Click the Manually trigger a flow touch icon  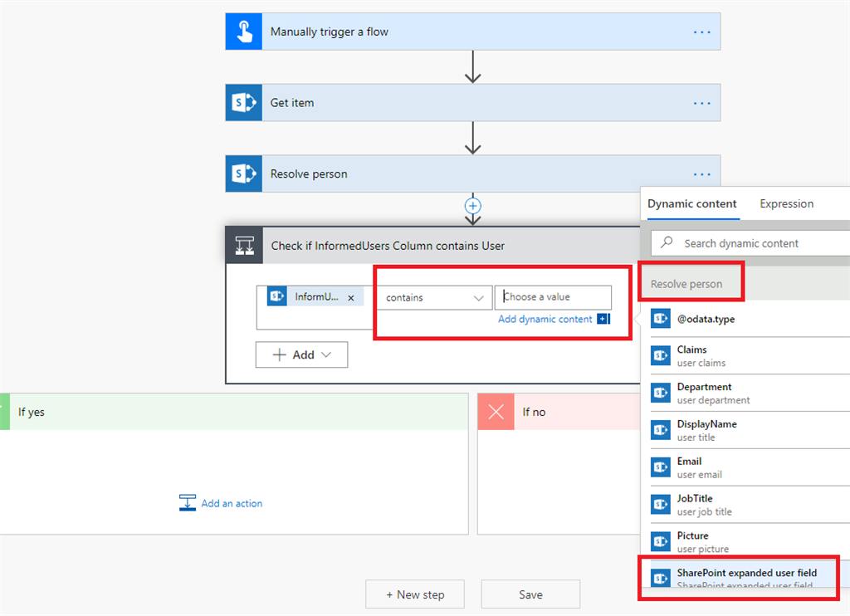pos(243,32)
